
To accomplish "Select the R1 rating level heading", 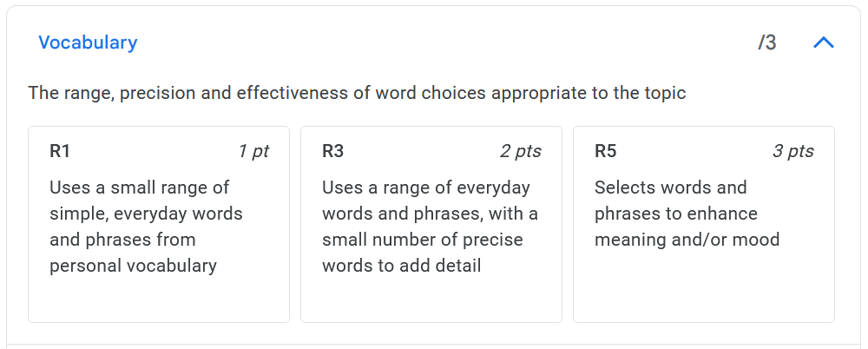I will [60, 151].
